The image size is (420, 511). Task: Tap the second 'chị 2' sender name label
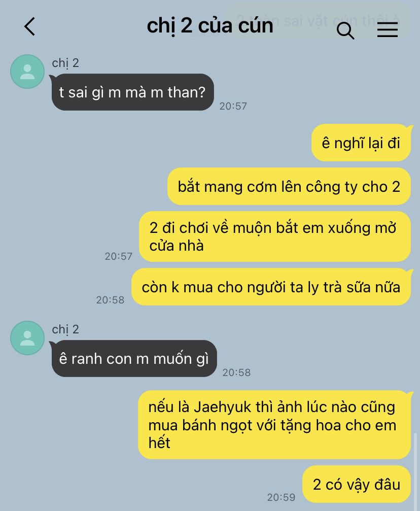point(65,329)
